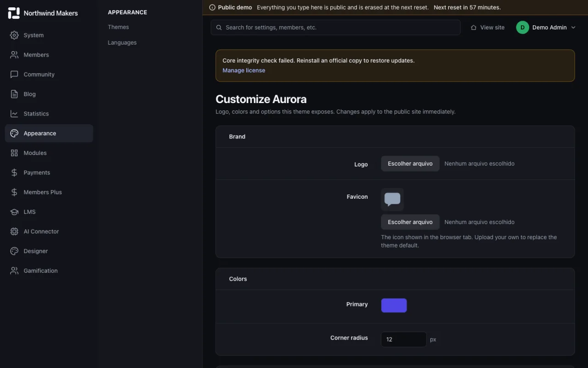Open the Themes submenu item

(119, 27)
